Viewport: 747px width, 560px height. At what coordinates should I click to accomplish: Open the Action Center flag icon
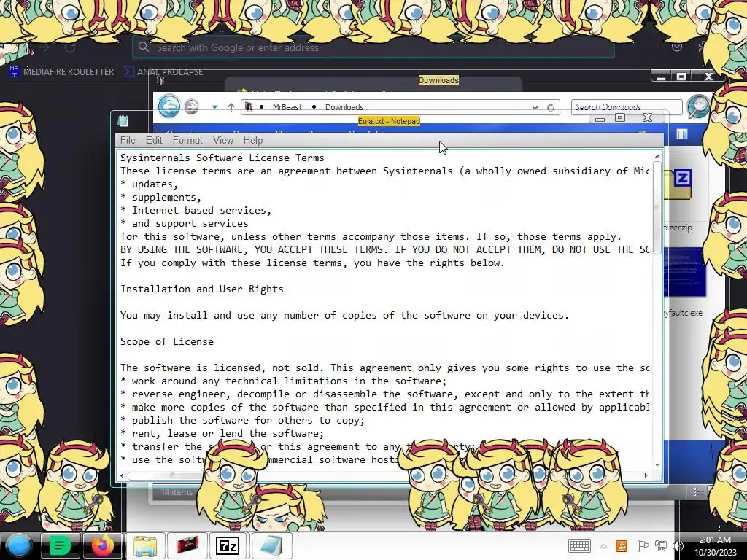click(x=642, y=545)
